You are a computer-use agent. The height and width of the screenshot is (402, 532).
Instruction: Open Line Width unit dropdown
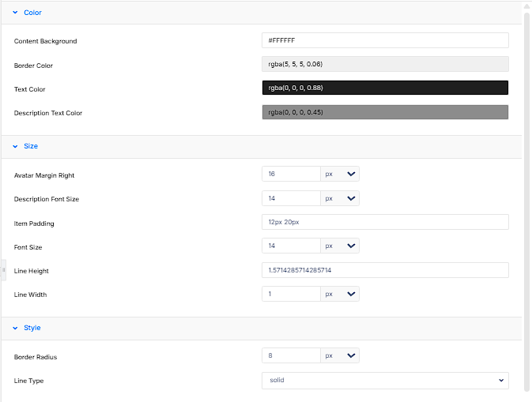click(x=340, y=294)
